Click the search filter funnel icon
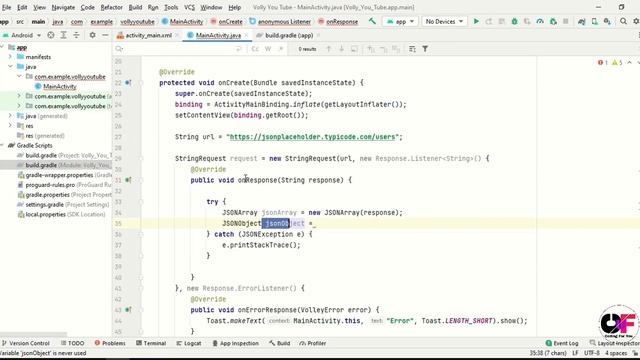Viewport: 640px width, 360px height. pyautogui.click(x=425, y=49)
